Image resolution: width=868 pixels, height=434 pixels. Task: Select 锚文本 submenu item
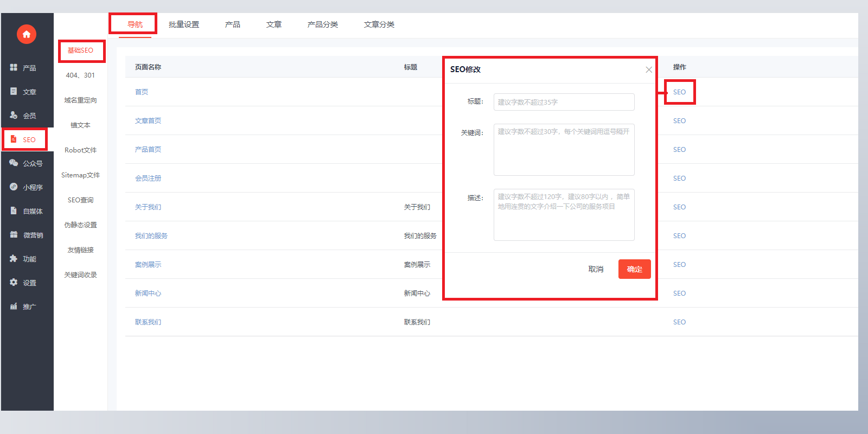click(80, 125)
